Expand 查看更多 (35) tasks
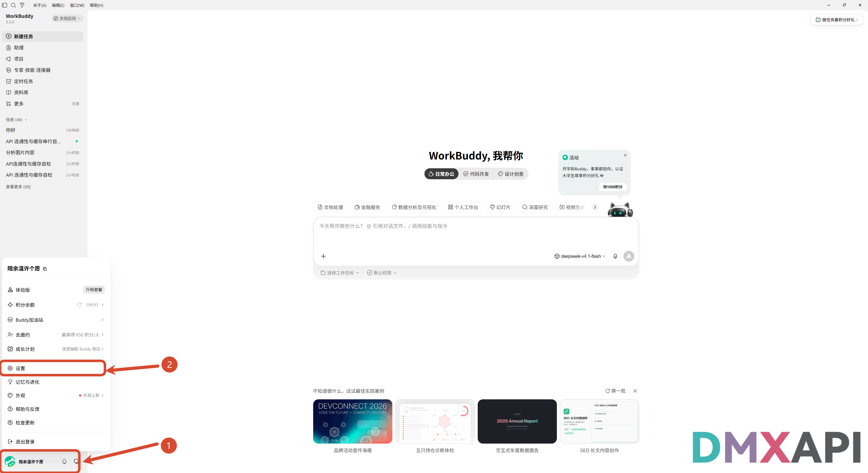The image size is (868, 473). 18,187
